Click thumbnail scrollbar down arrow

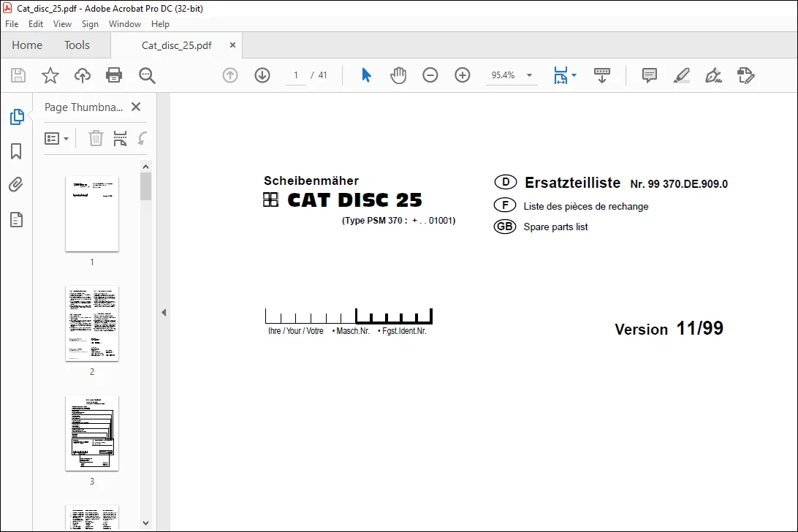[x=146, y=522]
